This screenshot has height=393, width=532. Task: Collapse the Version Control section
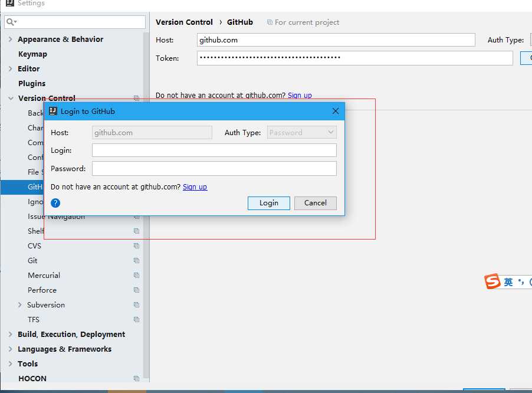click(11, 99)
